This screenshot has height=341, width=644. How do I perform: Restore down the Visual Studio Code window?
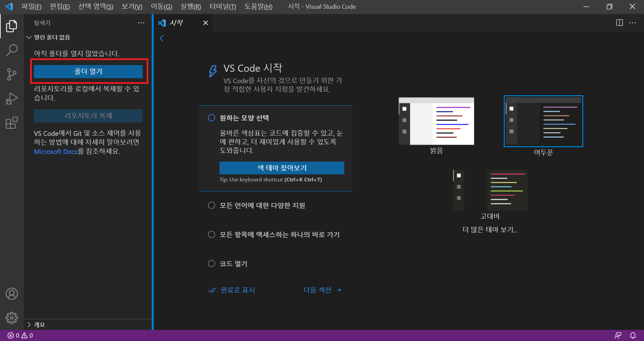[x=609, y=7]
